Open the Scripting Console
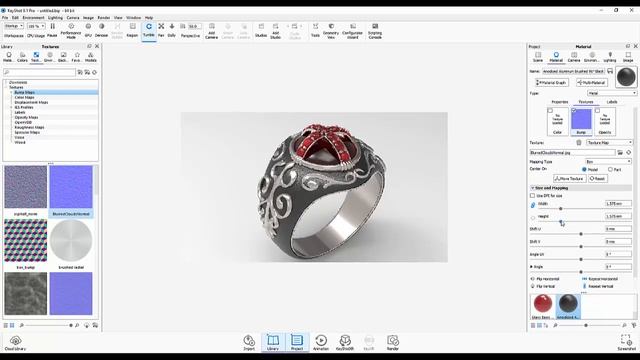The width and height of the screenshot is (640, 360). click(x=375, y=31)
